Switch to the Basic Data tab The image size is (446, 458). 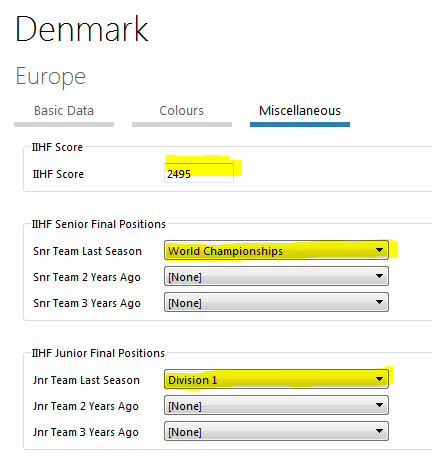(x=64, y=111)
